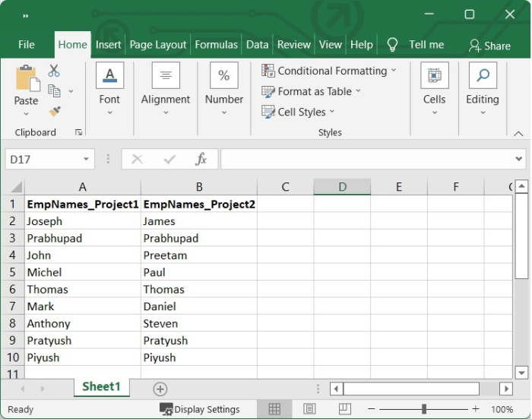Open the Alignment group icon
This screenshot has height=419, width=532.
point(166,75)
